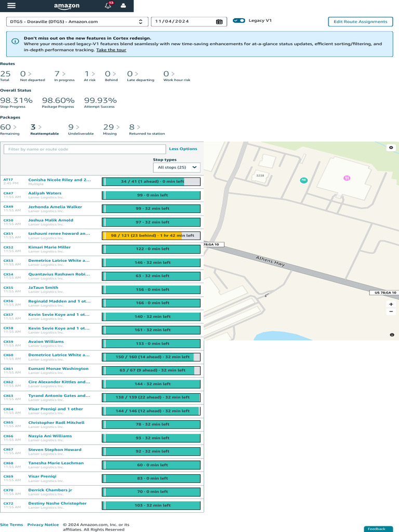This screenshot has width=399, height=532.
Task: Open driver Aaliyah Waters on CX47
Action: point(45,193)
